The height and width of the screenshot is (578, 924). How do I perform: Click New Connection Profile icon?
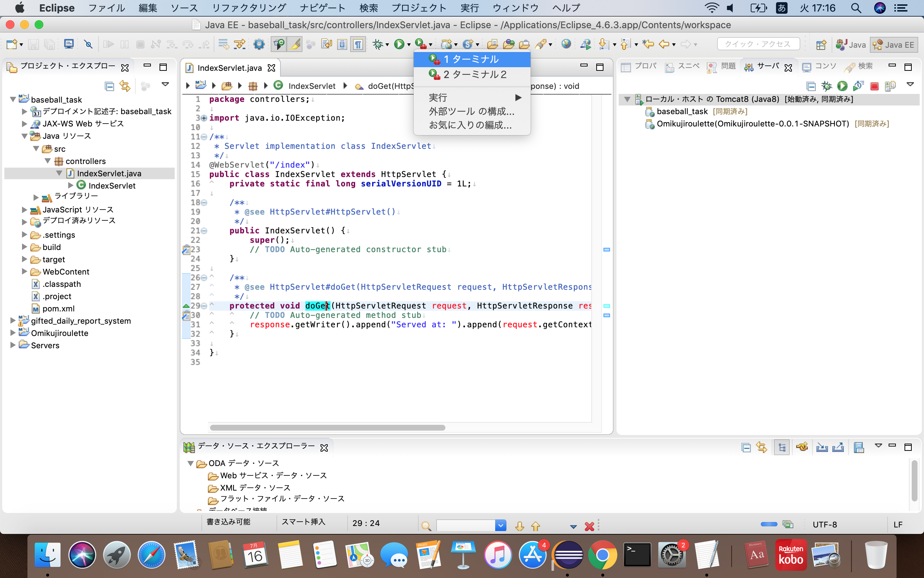tap(802, 447)
